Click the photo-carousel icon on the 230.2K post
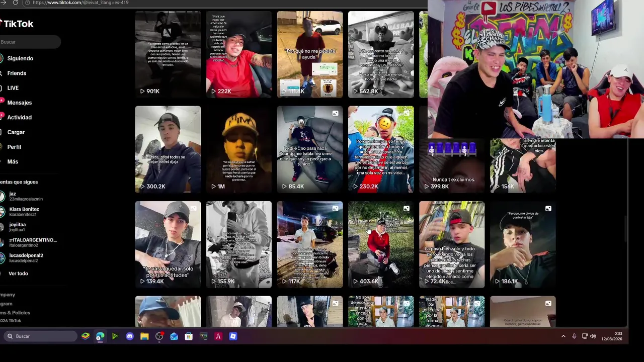This screenshot has height=362, width=644. click(407, 114)
